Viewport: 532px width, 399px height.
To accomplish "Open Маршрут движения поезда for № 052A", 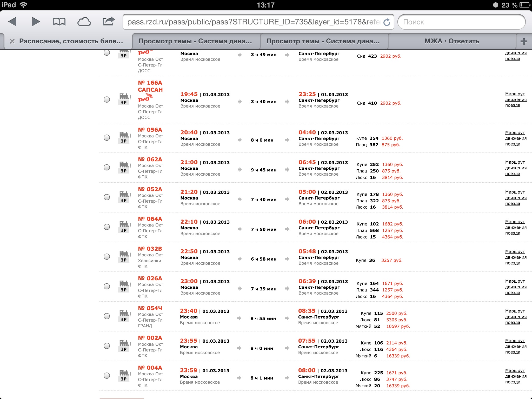I will pyautogui.click(x=515, y=198).
